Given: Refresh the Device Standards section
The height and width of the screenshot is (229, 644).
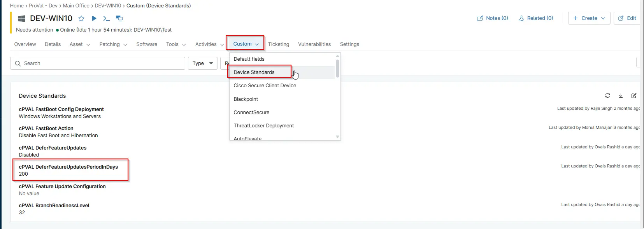Looking at the screenshot, I should click(x=607, y=95).
